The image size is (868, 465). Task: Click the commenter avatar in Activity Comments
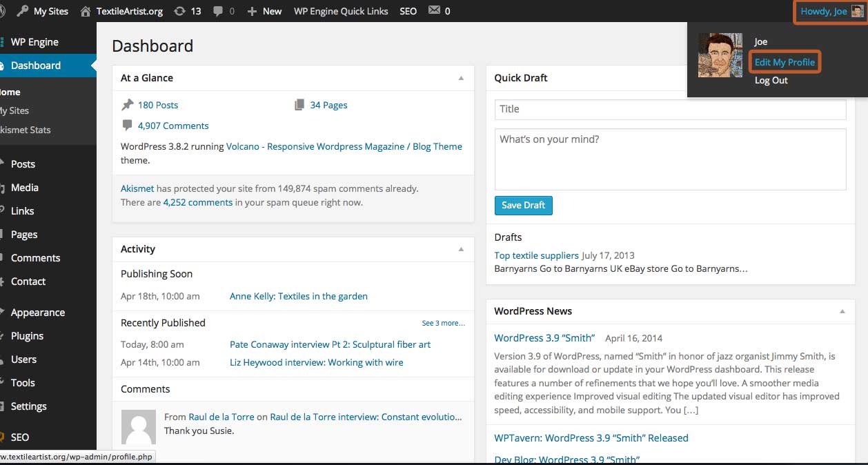point(139,427)
